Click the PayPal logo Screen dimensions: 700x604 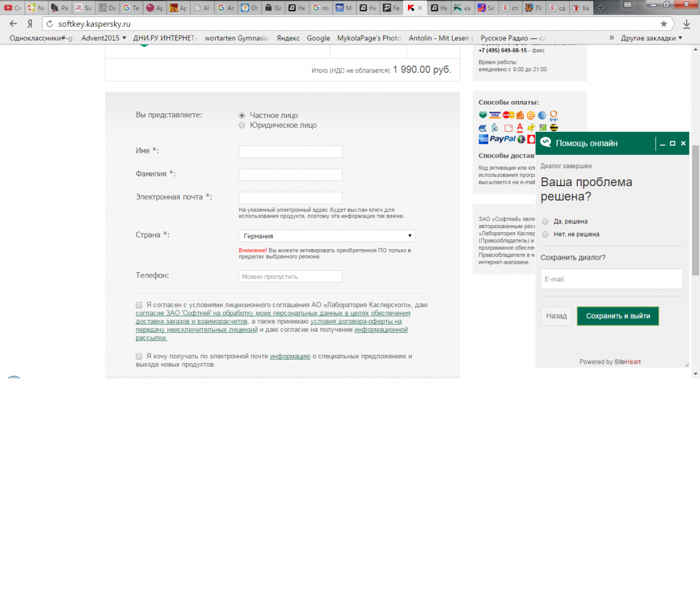pyautogui.click(x=503, y=139)
